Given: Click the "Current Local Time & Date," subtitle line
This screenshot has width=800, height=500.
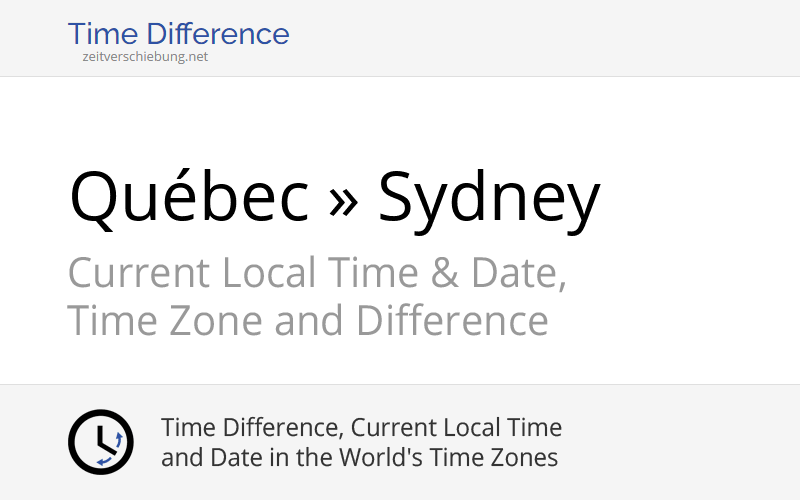Looking at the screenshot, I should click(317, 273).
